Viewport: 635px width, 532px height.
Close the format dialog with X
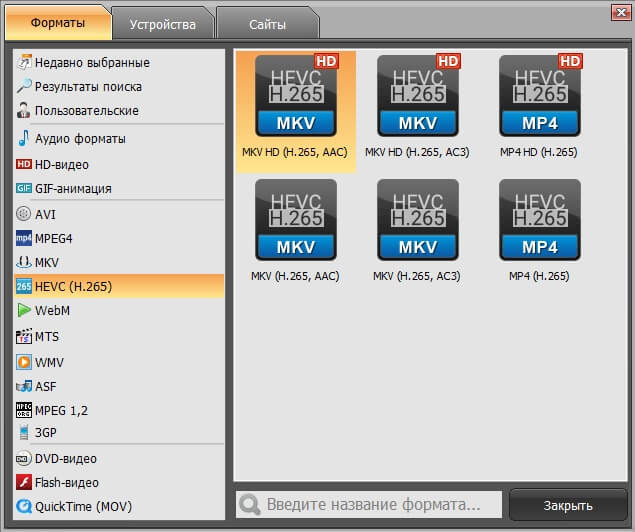[621, 13]
